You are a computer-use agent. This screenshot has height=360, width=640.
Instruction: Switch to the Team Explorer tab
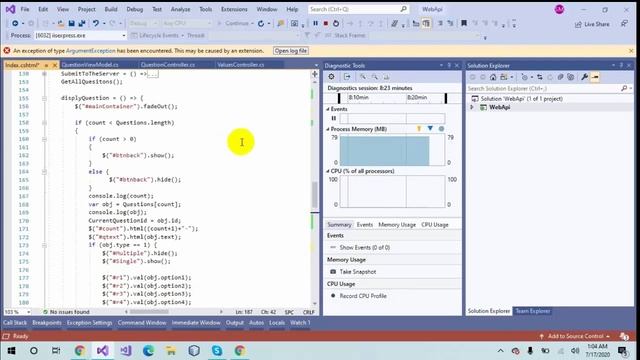(x=533, y=311)
